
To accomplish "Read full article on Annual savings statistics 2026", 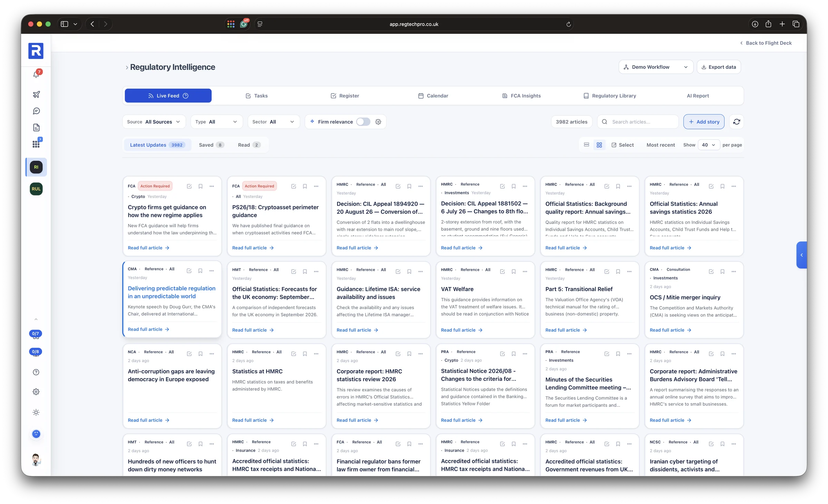I will tap(670, 248).
